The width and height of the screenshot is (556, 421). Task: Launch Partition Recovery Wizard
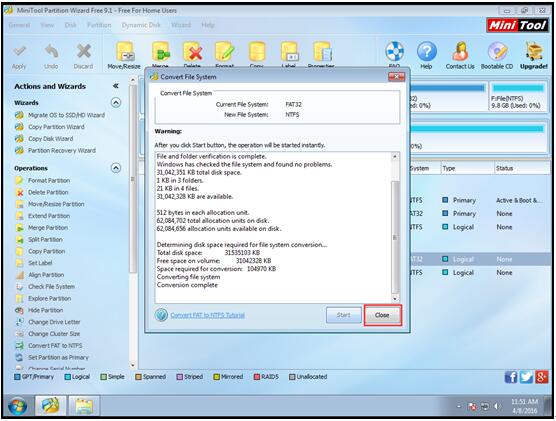pos(62,150)
